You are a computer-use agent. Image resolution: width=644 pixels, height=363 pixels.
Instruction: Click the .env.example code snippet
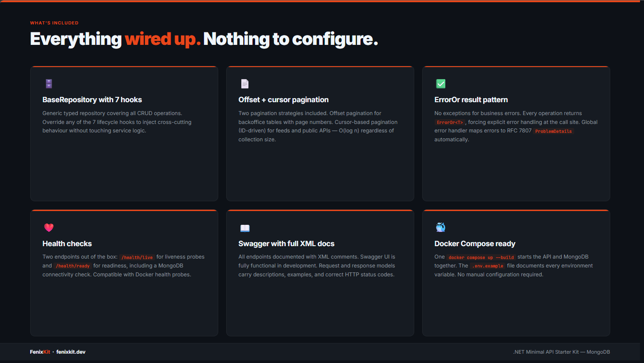click(488, 266)
